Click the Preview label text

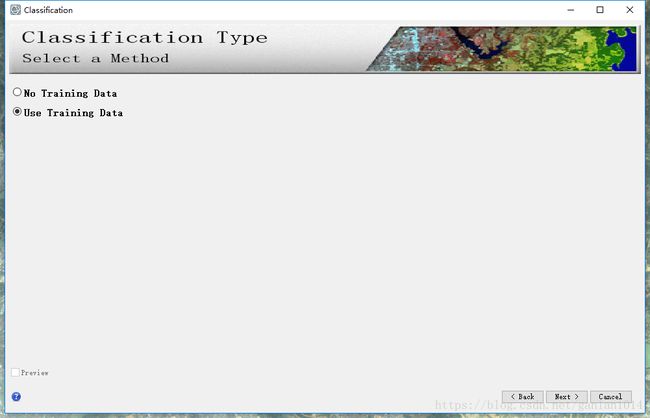click(35, 373)
